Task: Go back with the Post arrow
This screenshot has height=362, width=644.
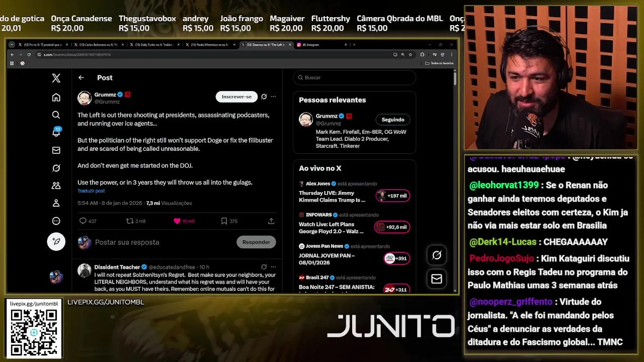Action: pyautogui.click(x=81, y=77)
